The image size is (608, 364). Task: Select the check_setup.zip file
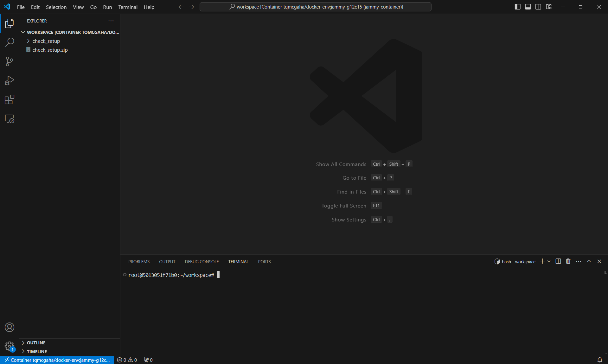click(x=70, y=50)
